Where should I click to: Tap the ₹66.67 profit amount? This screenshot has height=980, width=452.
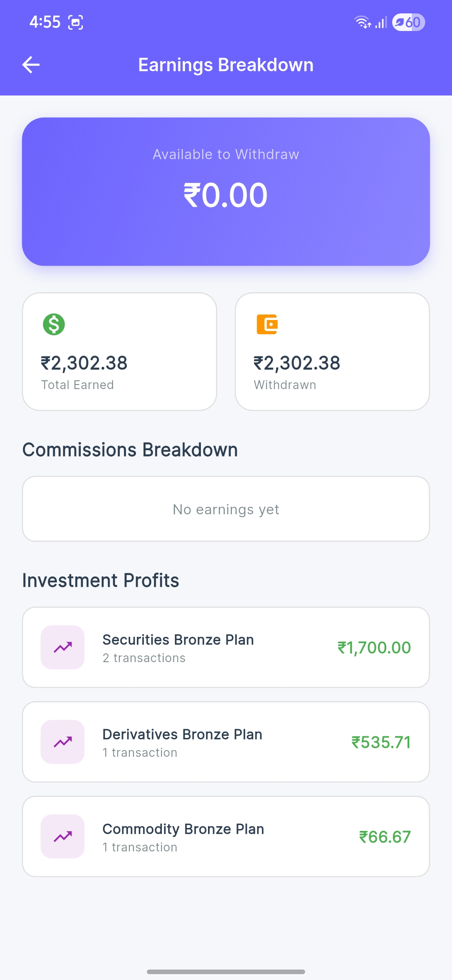(x=385, y=837)
